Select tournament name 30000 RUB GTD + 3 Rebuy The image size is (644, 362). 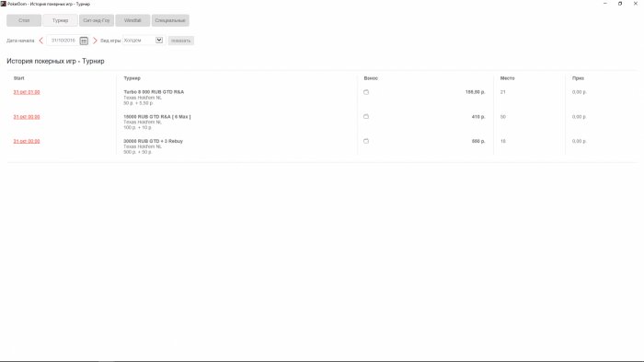(x=154, y=141)
